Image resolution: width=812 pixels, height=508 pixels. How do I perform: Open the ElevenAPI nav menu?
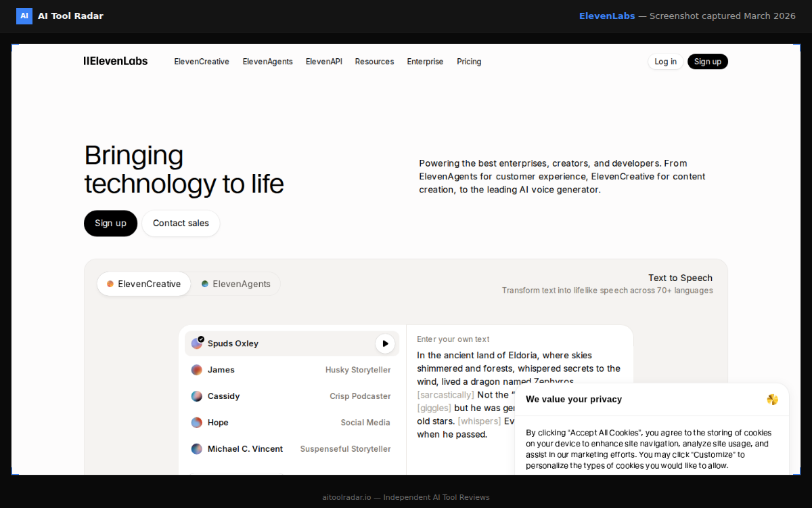(x=324, y=62)
